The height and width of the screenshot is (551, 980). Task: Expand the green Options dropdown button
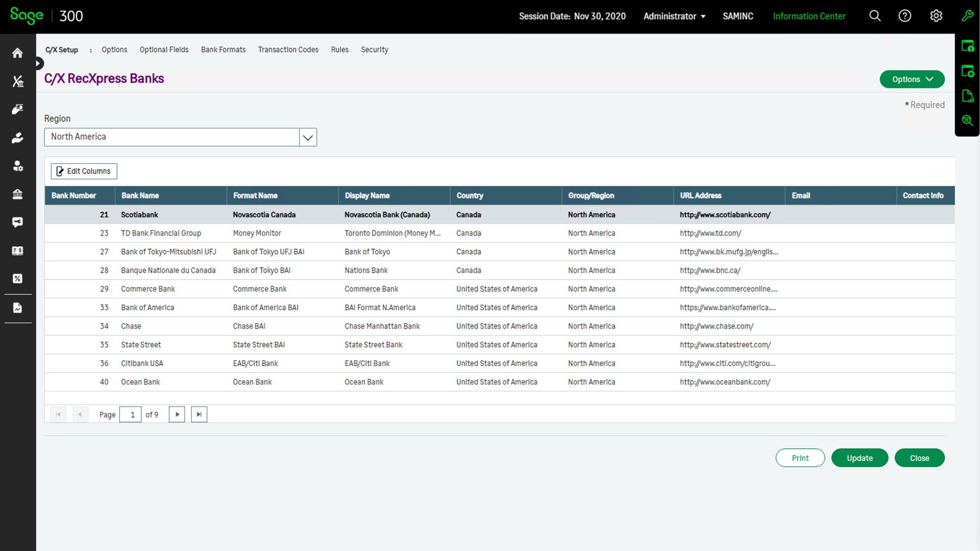point(912,79)
